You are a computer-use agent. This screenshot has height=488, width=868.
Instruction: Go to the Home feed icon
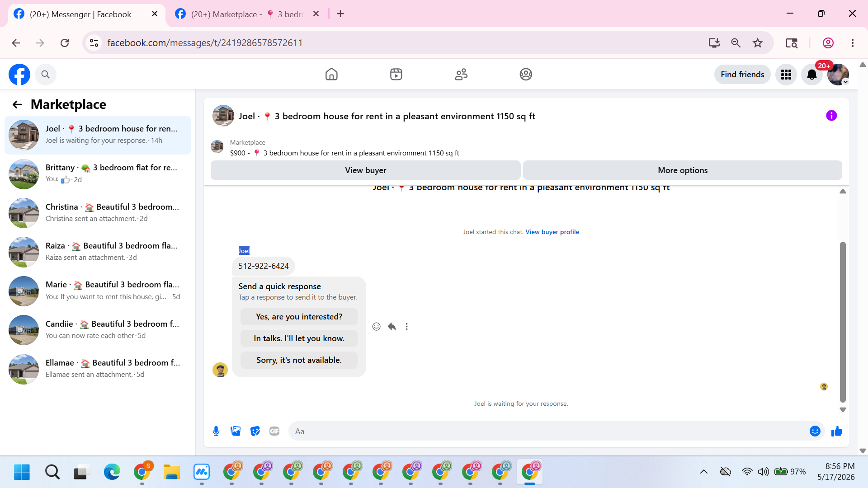(331, 74)
